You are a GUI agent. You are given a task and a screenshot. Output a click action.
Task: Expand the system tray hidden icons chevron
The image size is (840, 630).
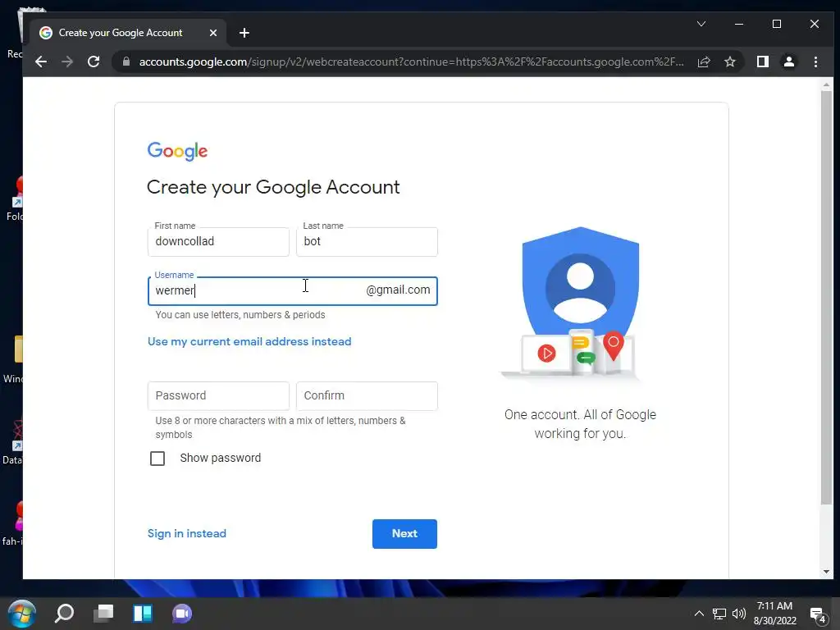(699, 614)
